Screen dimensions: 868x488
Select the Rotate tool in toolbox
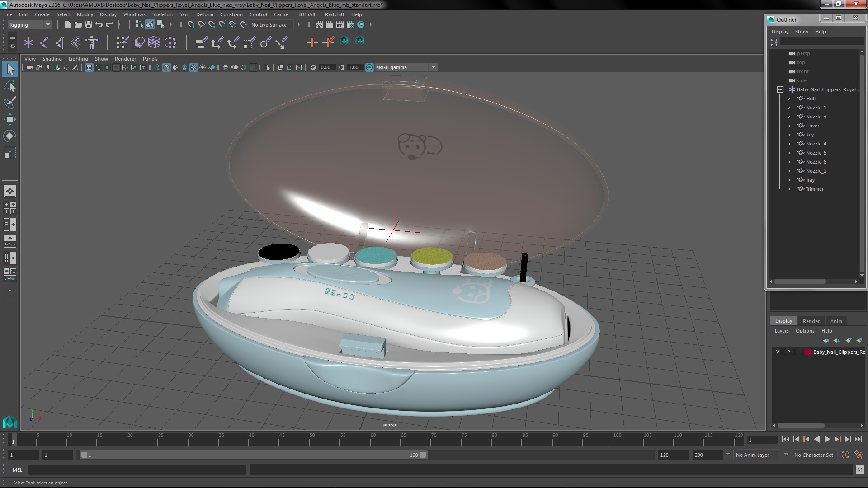click(x=9, y=136)
